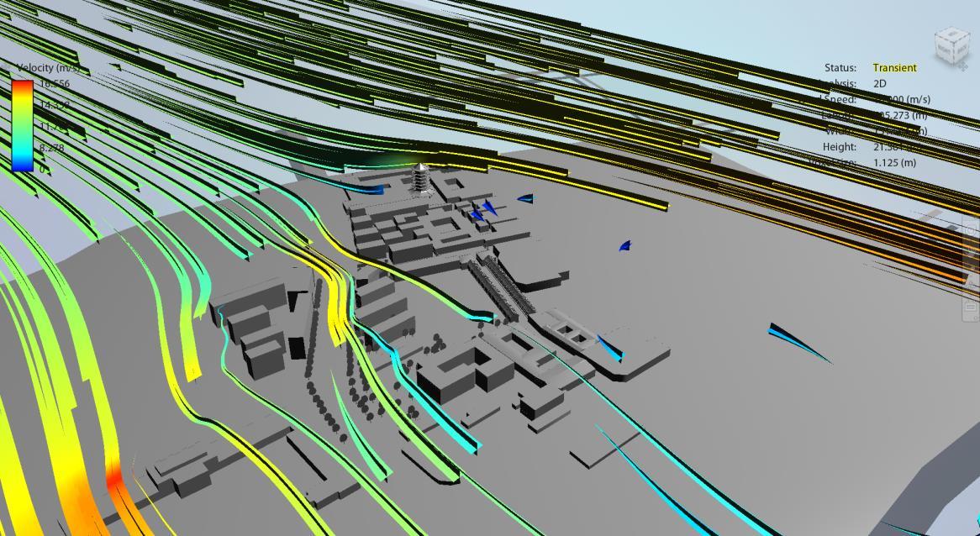This screenshot has width=980, height=536.
Task: Click the orange-red hotspot on the streamline
Action: 113,476
